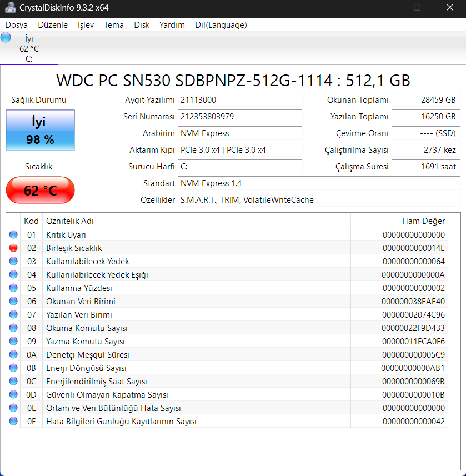
Task: Open the Dosya menu
Action: click(17, 25)
